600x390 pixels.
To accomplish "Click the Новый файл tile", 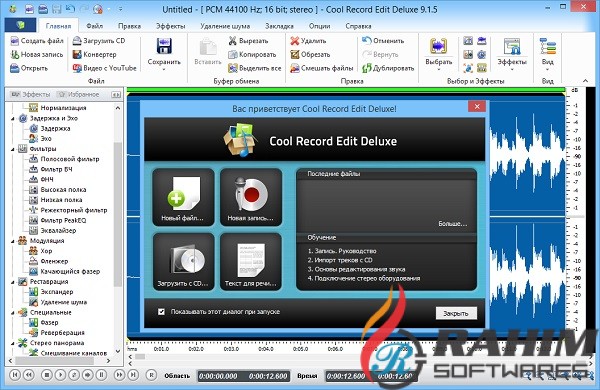I will pyautogui.click(x=183, y=197).
